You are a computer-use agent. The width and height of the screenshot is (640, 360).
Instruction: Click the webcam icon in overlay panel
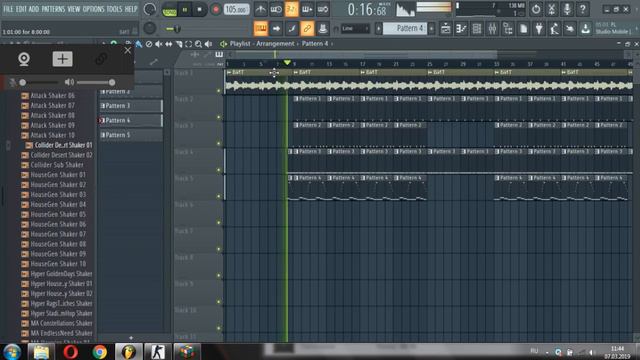[24, 59]
